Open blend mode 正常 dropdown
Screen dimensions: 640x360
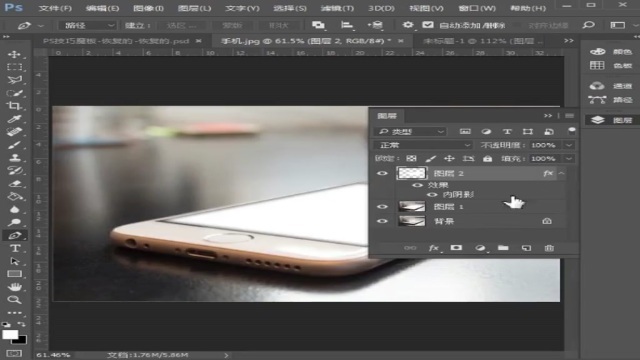[423, 145]
